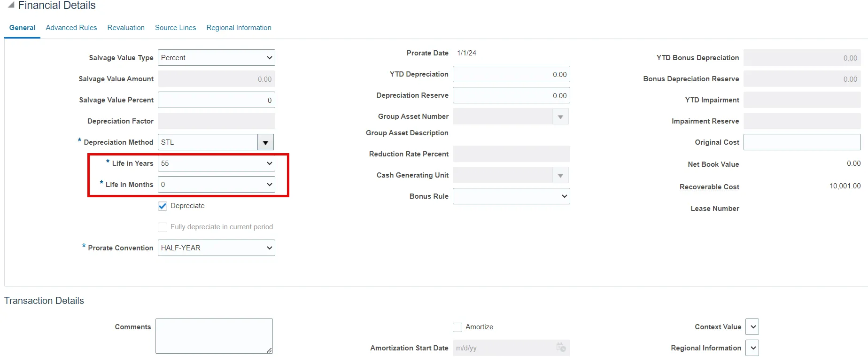Click the YTD Impairment field
The image size is (868, 357).
point(802,100)
